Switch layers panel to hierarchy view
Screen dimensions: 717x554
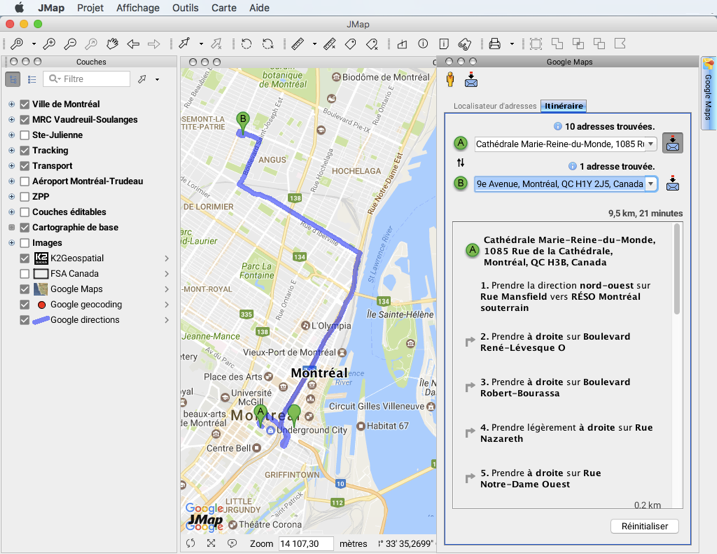pos(13,79)
